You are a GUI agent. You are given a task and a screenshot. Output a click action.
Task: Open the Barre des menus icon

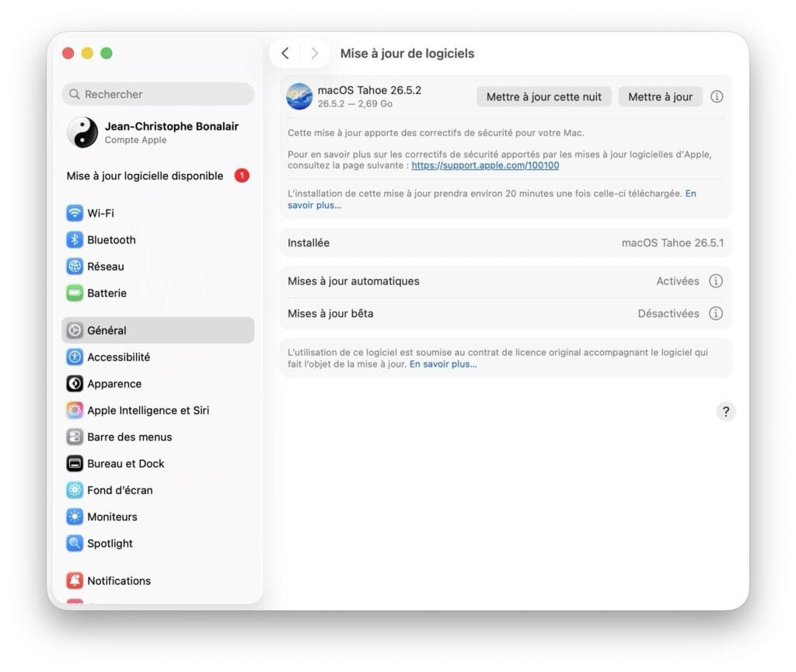point(75,437)
